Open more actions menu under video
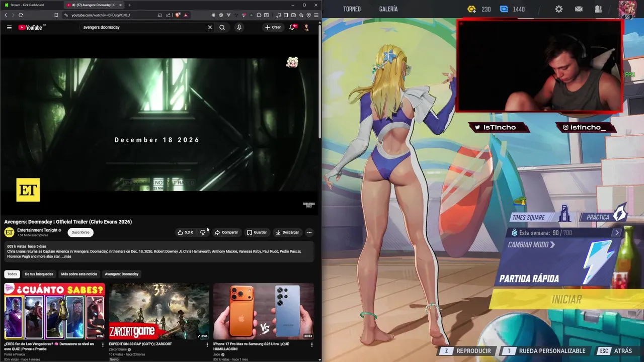Screen dimensions: 644x362 309,232
